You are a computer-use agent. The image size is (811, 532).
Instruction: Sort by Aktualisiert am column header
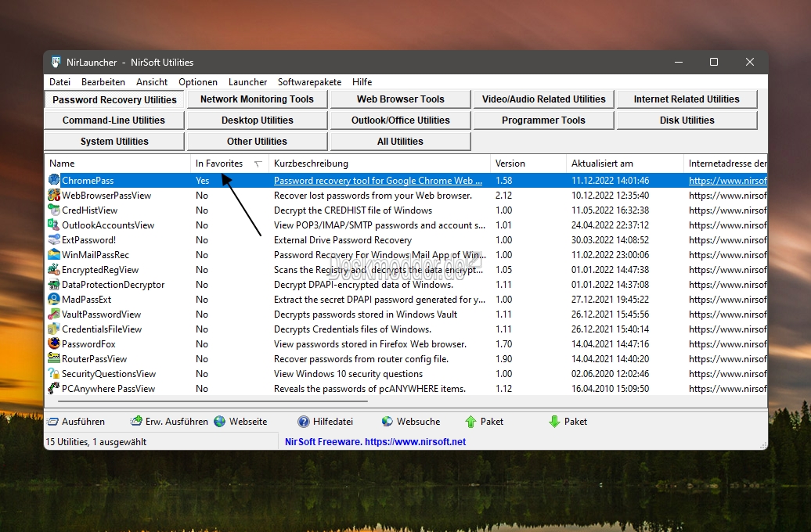tap(625, 164)
